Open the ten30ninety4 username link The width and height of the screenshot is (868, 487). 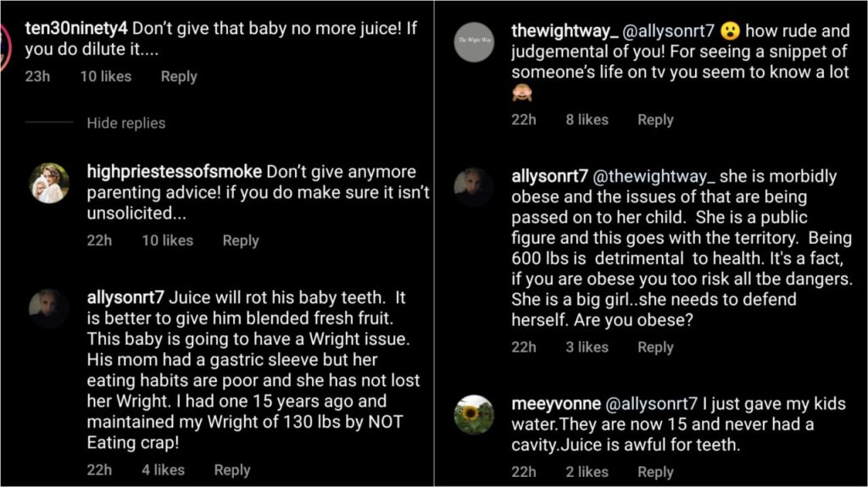coord(76,27)
